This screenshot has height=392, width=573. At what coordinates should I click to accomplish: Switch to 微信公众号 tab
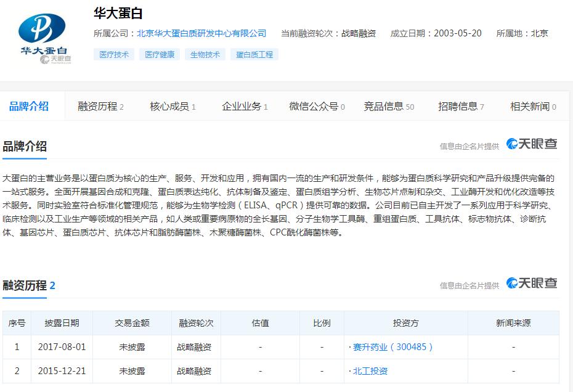(x=317, y=107)
